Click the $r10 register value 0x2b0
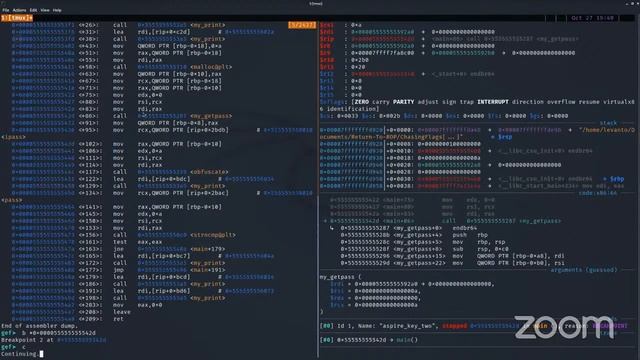640x360 pixels. (x=360, y=60)
